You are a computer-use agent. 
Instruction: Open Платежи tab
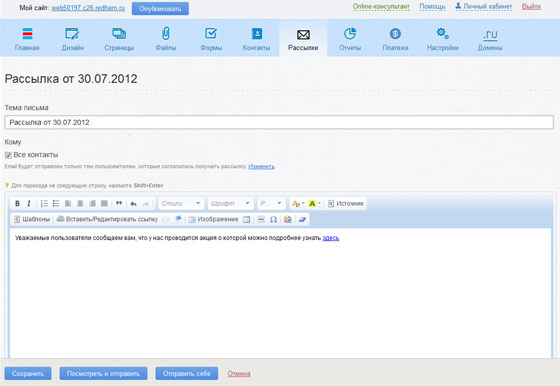coord(395,39)
